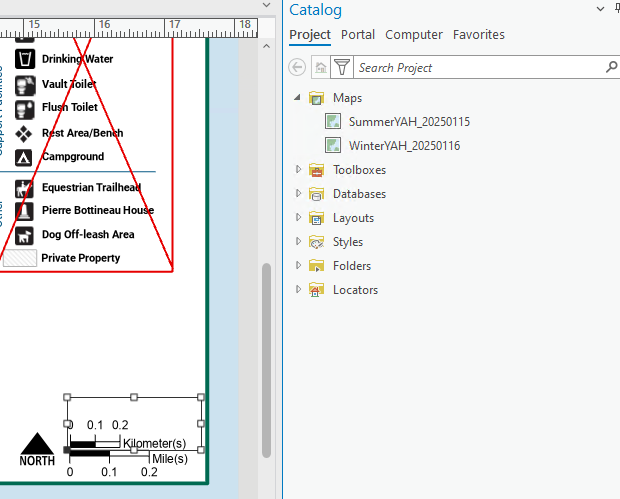Select the Styles label
620x499 pixels.
(348, 242)
